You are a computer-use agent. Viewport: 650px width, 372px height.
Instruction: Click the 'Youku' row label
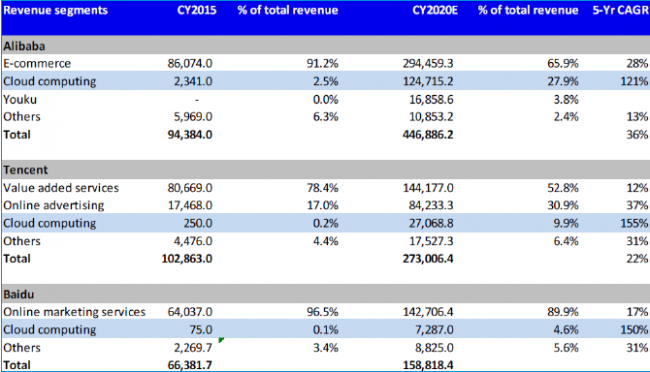click(20, 100)
